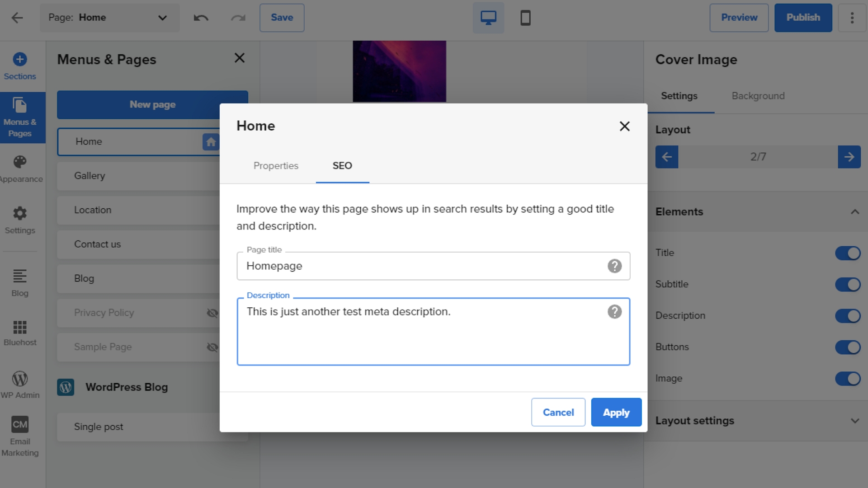Click the back arrow in top bar
This screenshot has height=488, width=868.
(17, 18)
